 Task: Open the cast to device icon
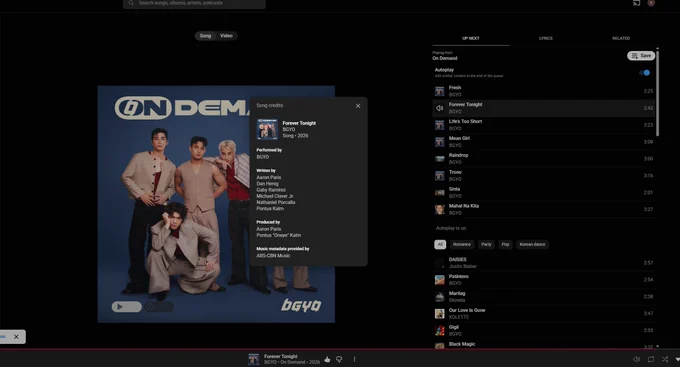pyautogui.click(x=637, y=3)
